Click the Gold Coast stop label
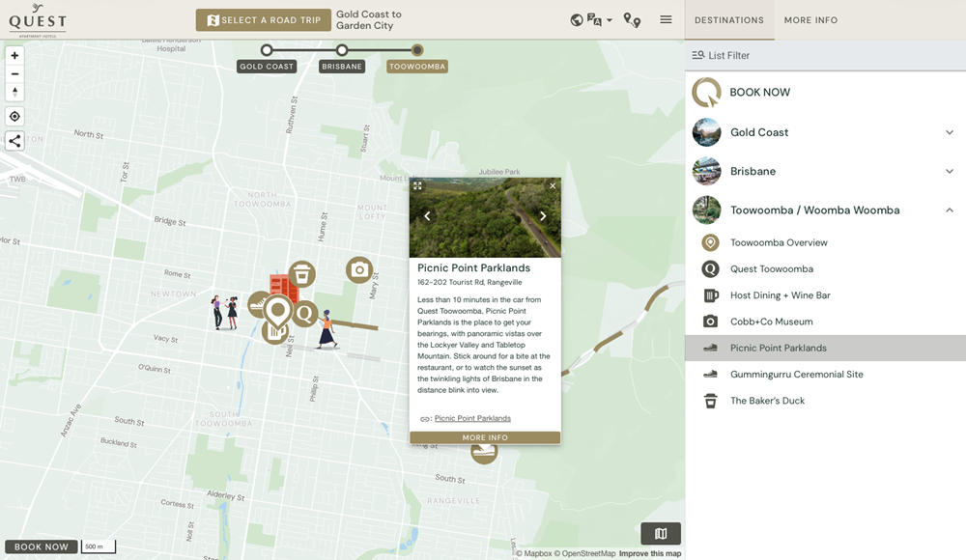966x560 pixels. [x=267, y=67]
